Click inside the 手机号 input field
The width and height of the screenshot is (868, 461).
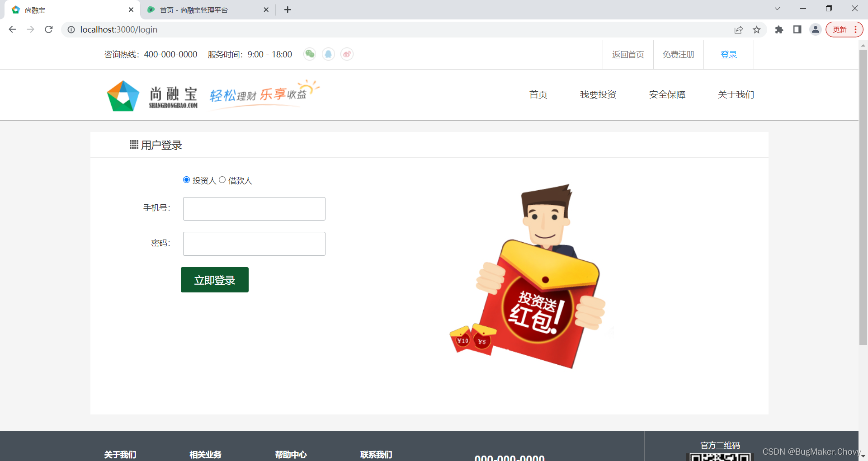point(254,208)
